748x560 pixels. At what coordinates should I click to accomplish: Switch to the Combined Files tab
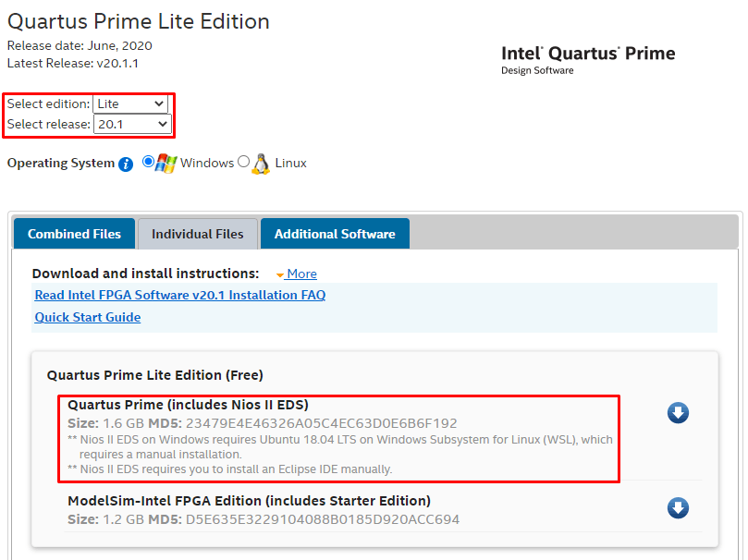click(x=74, y=234)
